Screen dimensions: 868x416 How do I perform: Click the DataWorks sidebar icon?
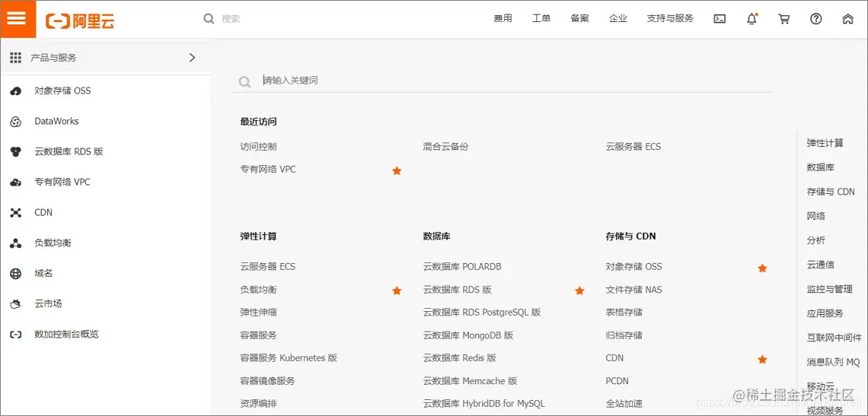(x=16, y=122)
